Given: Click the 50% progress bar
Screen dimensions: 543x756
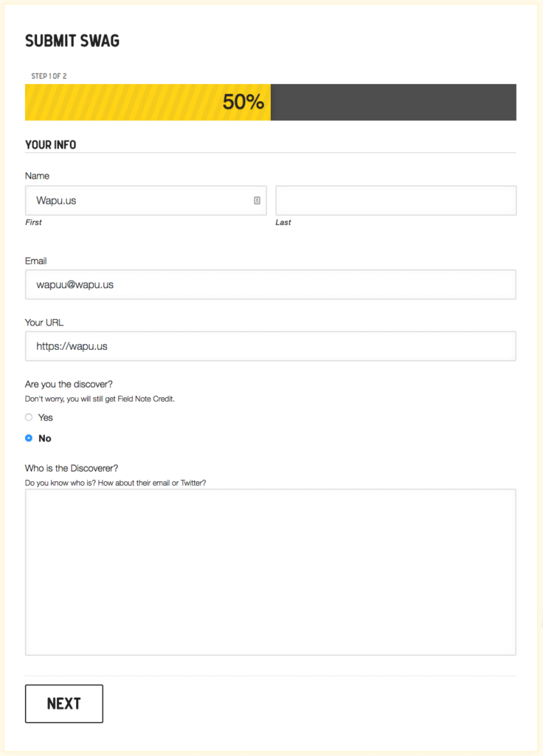Looking at the screenshot, I should click(x=270, y=102).
